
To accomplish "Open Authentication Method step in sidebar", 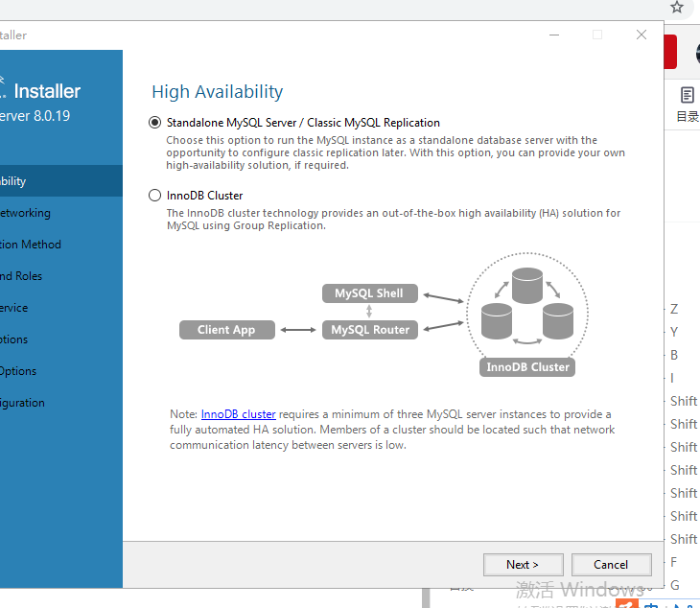I will [61, 245].
